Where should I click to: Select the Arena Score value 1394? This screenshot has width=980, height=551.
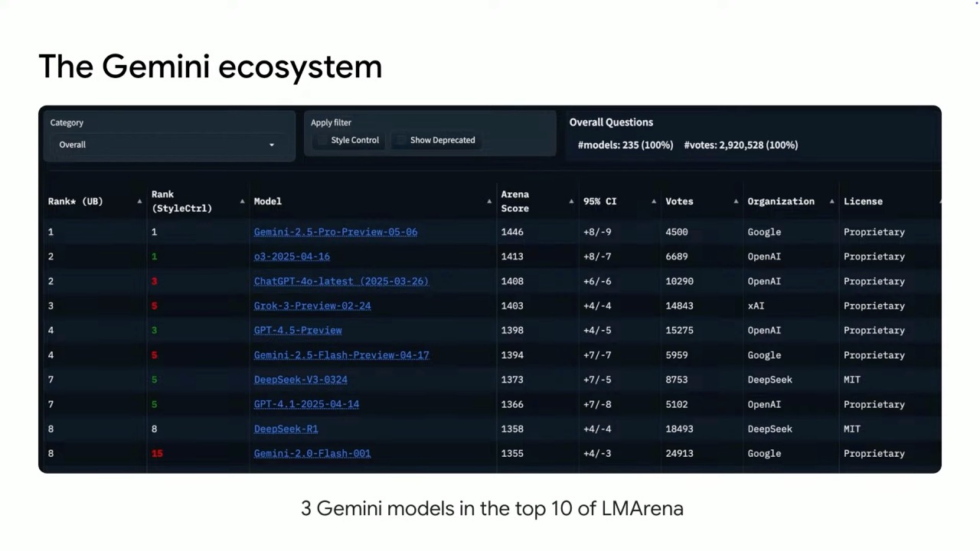coord(512,355)
